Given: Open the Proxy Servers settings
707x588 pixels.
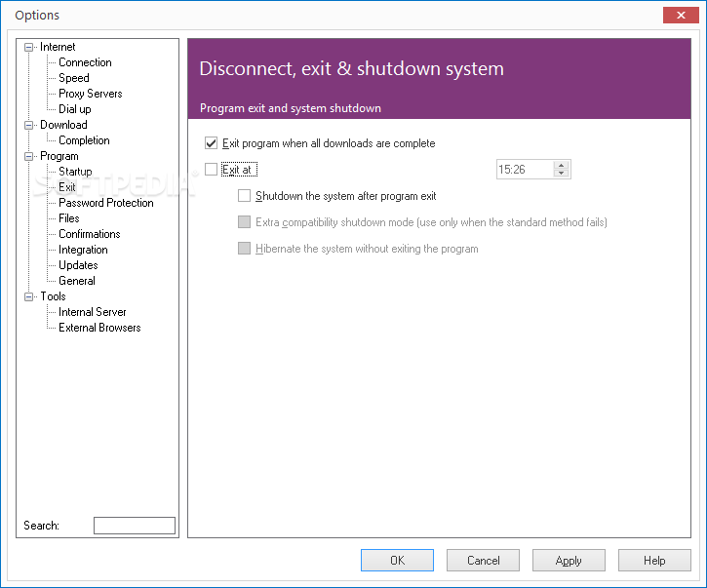Looking at the screenshot, I should point(90,94).
